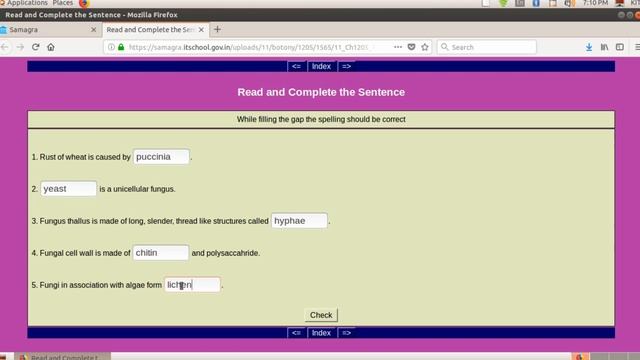The image size is (640, 360).
Task: Click the top Index button
Action: 321,66
